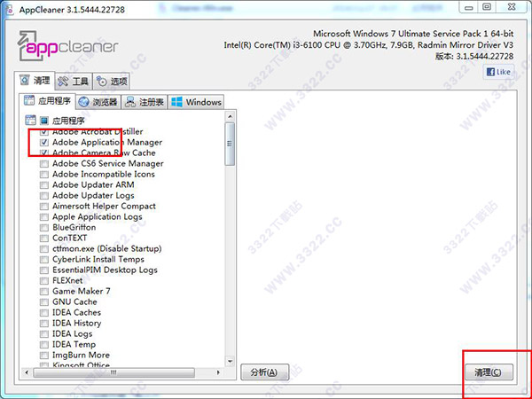Click the 版本: 3.1.5444.22728 version text

474,56
